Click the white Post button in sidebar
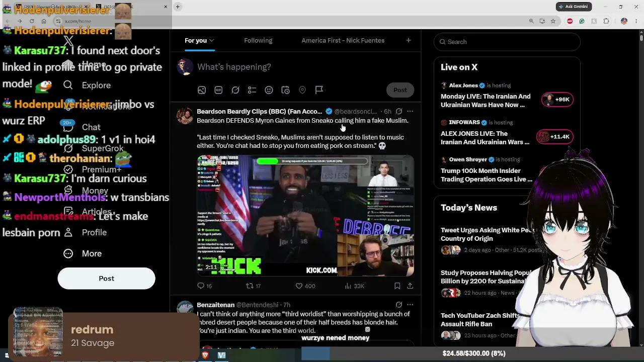Image resolution: width=644 pixels, height=362 pixels. point(106,279)
